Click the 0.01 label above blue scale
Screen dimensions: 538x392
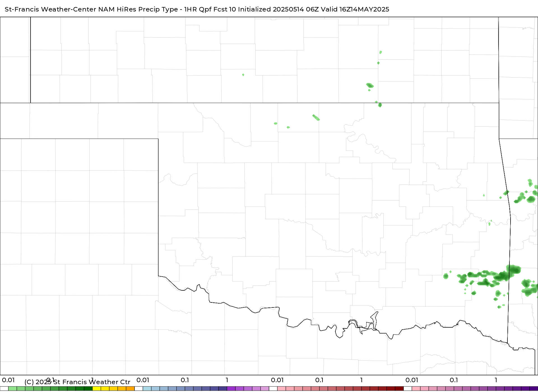pos(143,380)
